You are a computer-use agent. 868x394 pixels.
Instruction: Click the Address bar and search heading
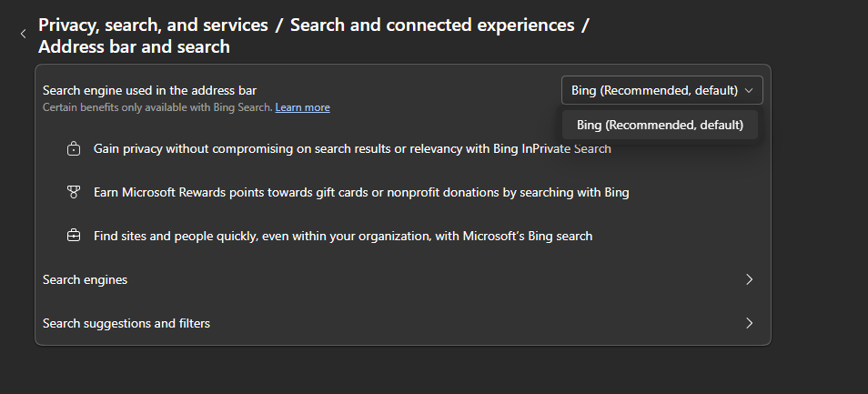[x=134, y=45]
